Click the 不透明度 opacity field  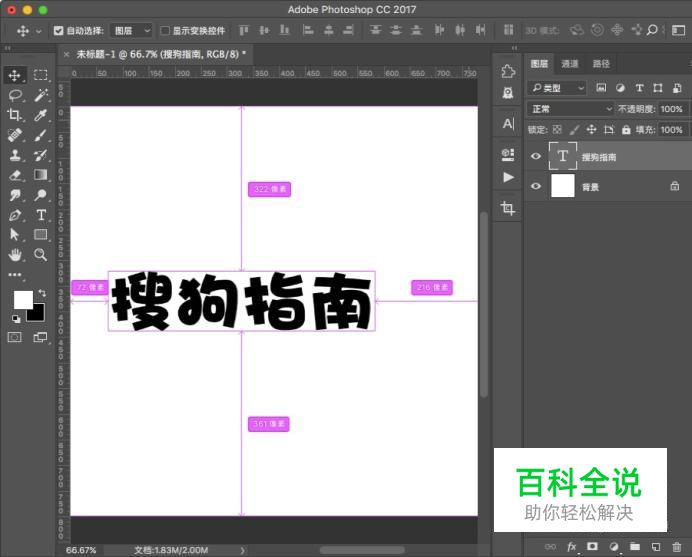(671, 109)
